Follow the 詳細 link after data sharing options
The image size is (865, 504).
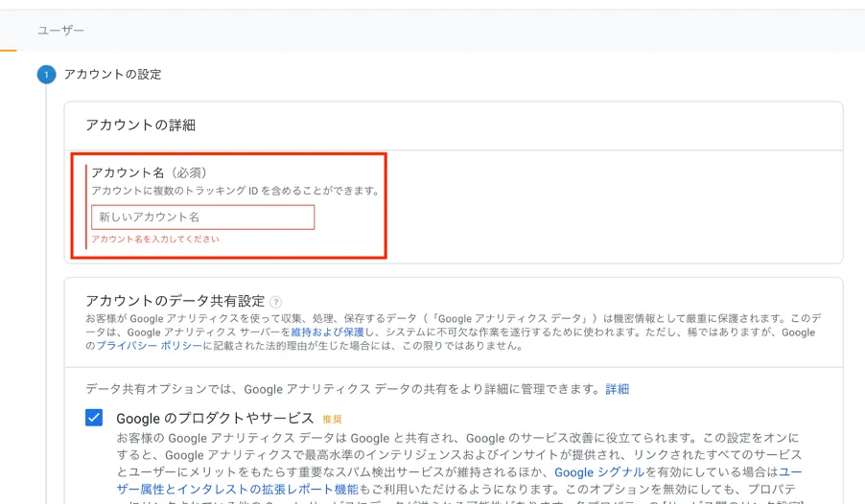618,389
